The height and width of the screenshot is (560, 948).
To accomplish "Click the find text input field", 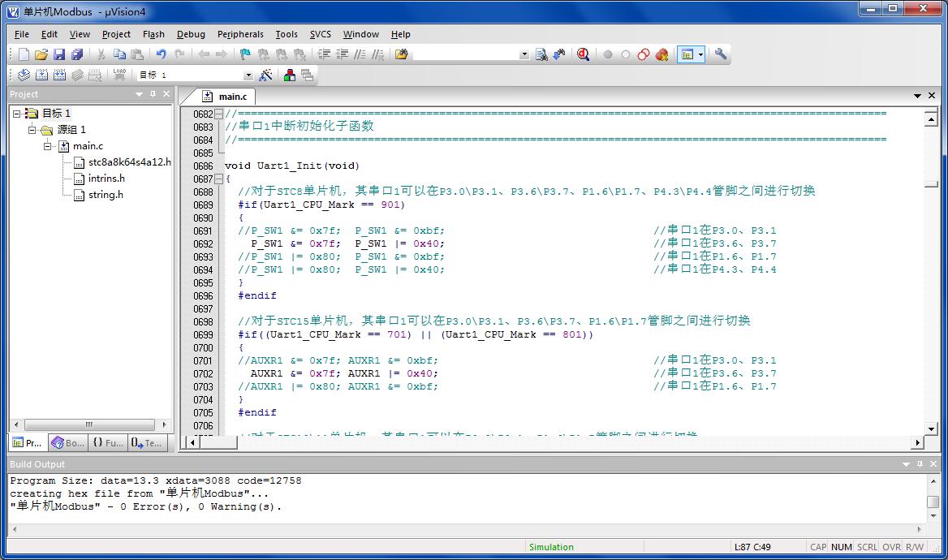I will pos(465,54).
